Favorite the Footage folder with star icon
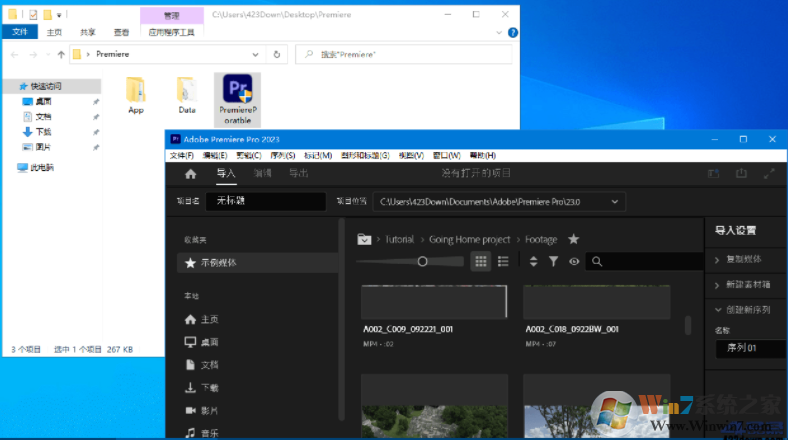Viewport: 788px width, 440px height. [573, 239]
